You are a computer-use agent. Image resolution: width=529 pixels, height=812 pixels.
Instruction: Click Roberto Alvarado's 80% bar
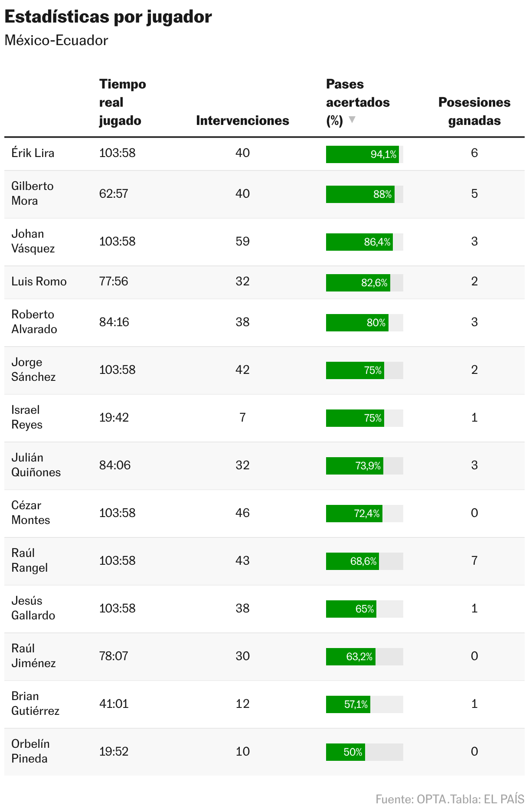(365, 323)
